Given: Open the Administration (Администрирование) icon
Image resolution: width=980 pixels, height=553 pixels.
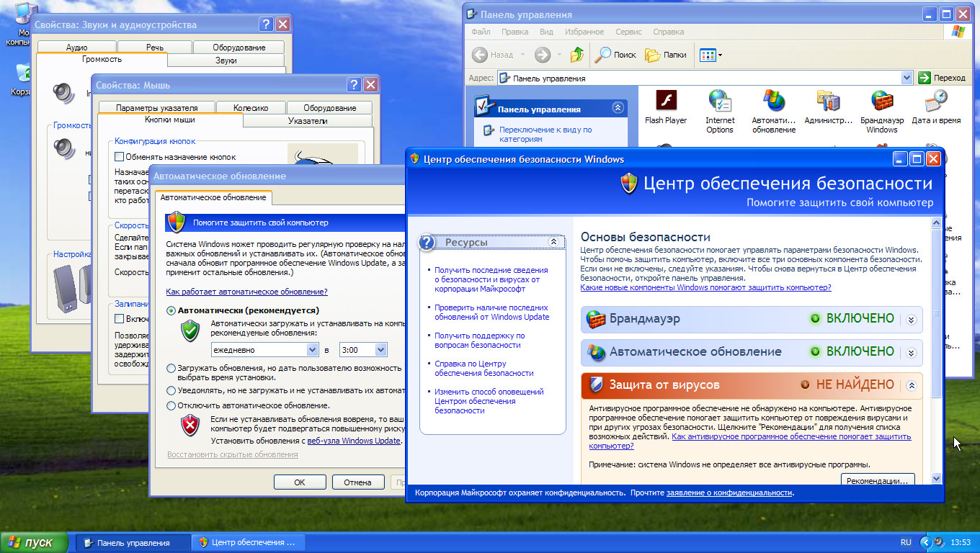Looking at the screenshot, I should point(827,101).
